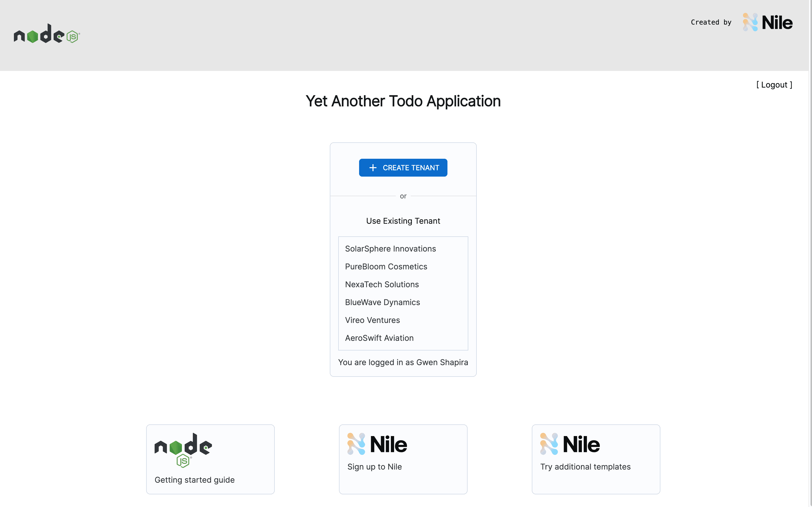The image size is (812, 507).
Task: Select AeroSwift Aviation from tenant list
Action: tap(379, 338)
